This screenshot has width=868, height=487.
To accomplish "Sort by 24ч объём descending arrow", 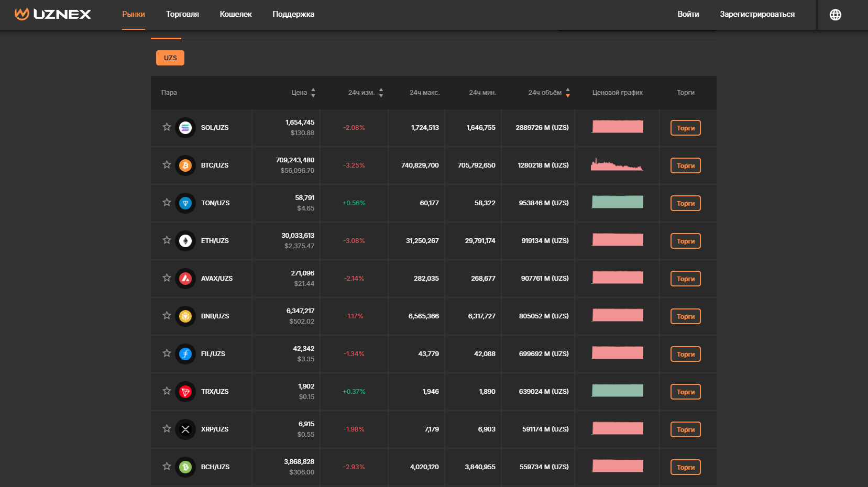I will [x=567, y=95].
